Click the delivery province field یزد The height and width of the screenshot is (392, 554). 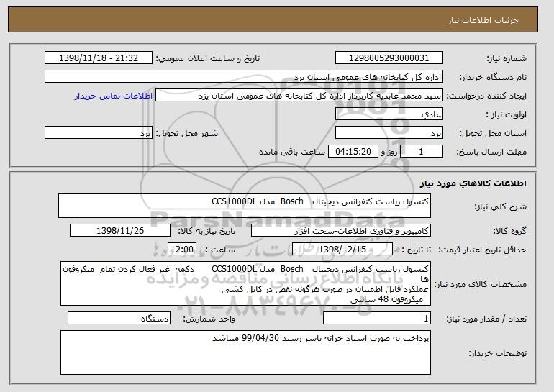389,133
